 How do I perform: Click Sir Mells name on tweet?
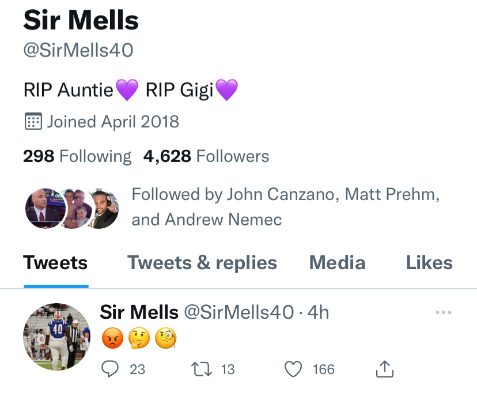(139, 312)
